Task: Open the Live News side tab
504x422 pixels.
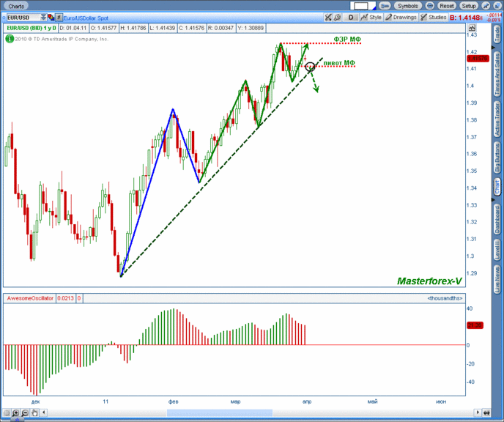Action: [497, 279]
